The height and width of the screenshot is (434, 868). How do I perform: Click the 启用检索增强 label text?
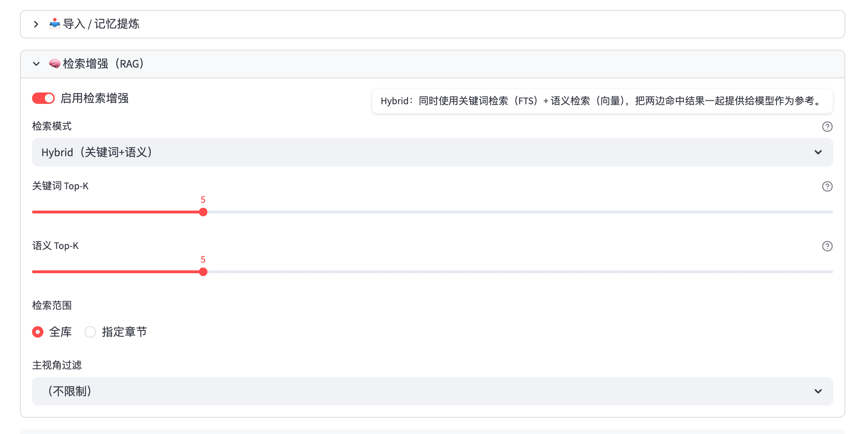(95, 98)
